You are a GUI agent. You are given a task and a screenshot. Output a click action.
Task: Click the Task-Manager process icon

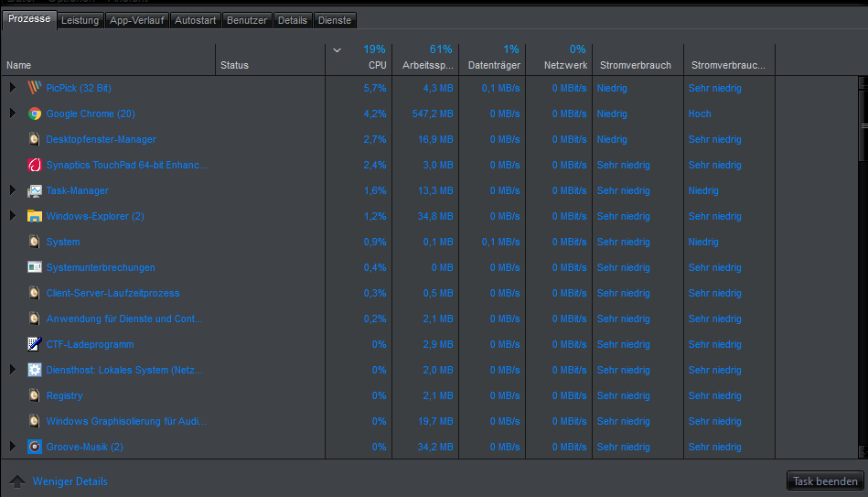click(35, 190)
